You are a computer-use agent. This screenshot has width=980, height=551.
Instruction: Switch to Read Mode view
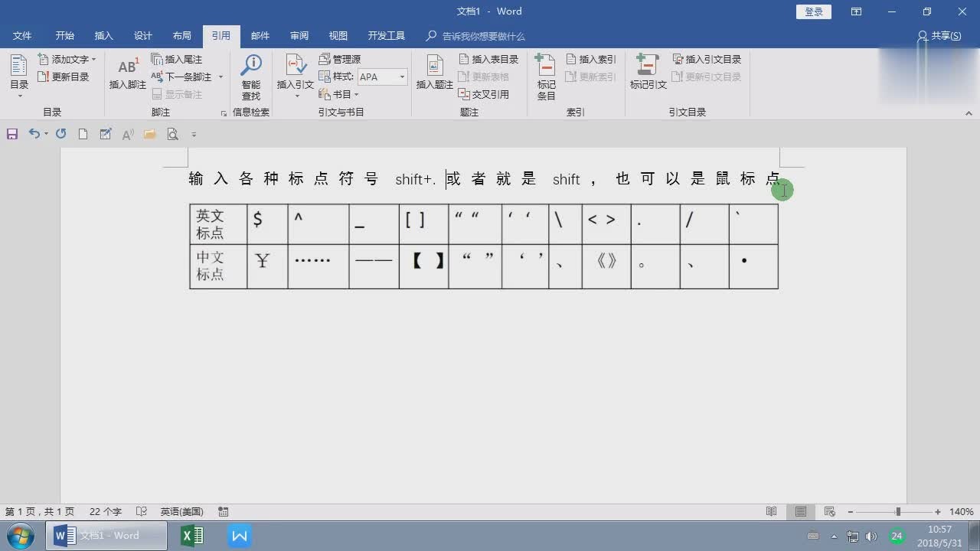pos(772,512)
